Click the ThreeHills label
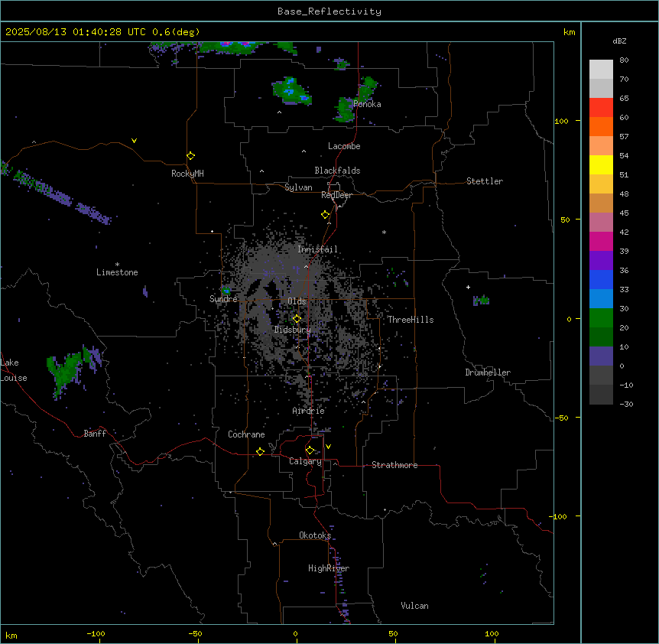659x644 pixels. tap(411, 320)
